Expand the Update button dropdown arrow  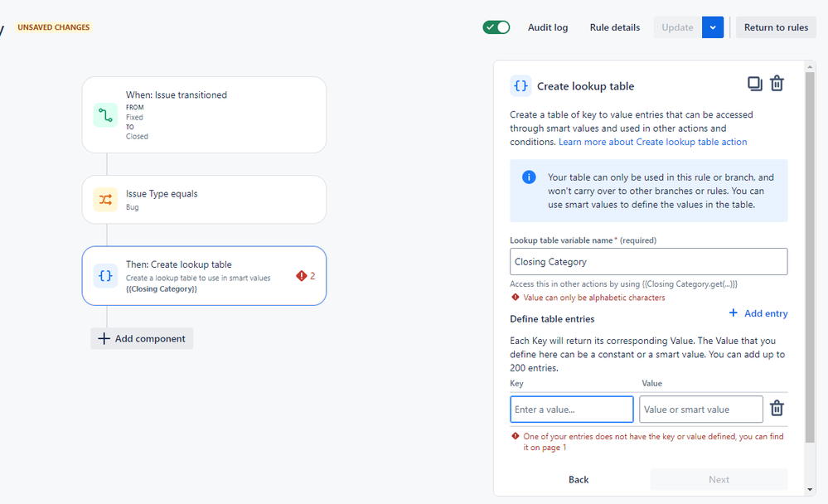click(713, 27)
